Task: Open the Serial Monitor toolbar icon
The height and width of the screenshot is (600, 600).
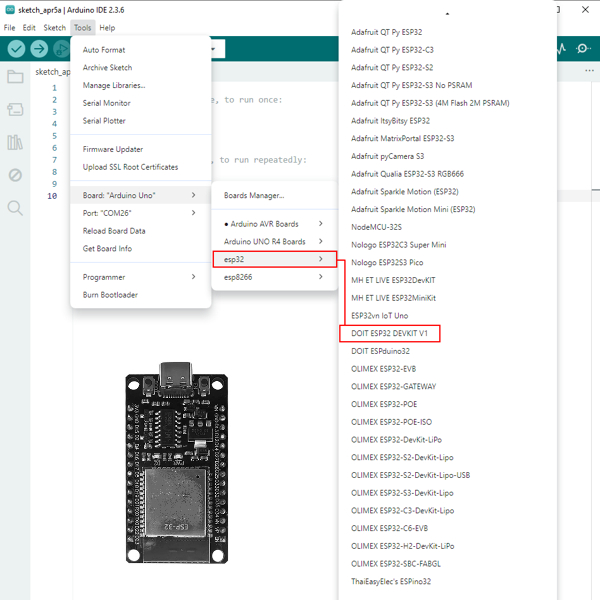Action: tap(583, 49)
